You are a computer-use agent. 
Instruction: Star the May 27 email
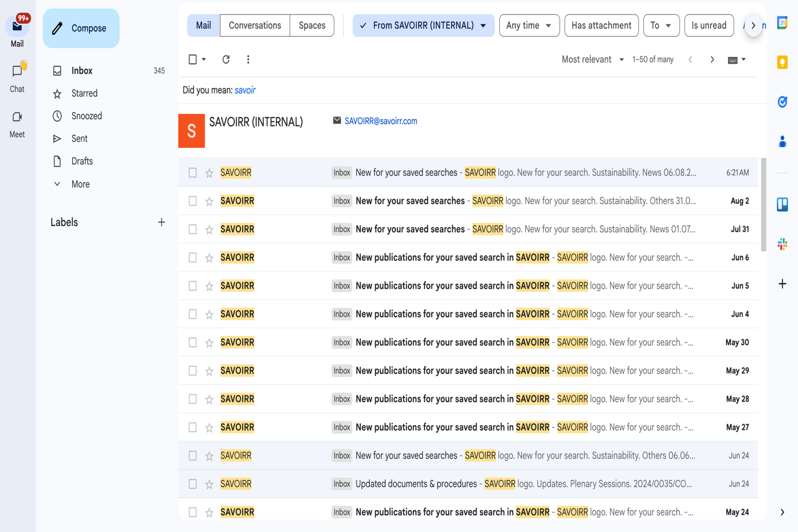pyautogui.click(x=209, y=428)
